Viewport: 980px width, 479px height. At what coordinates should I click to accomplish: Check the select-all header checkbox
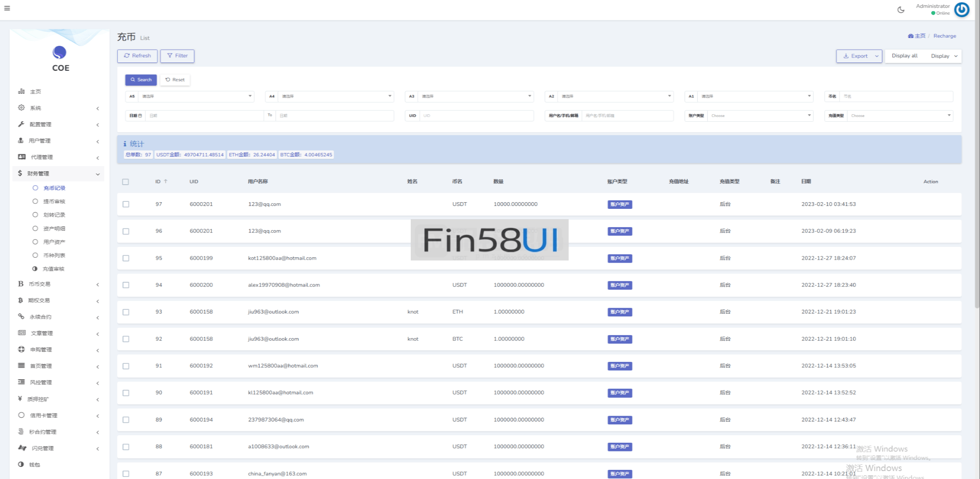[x=126, y=182]
